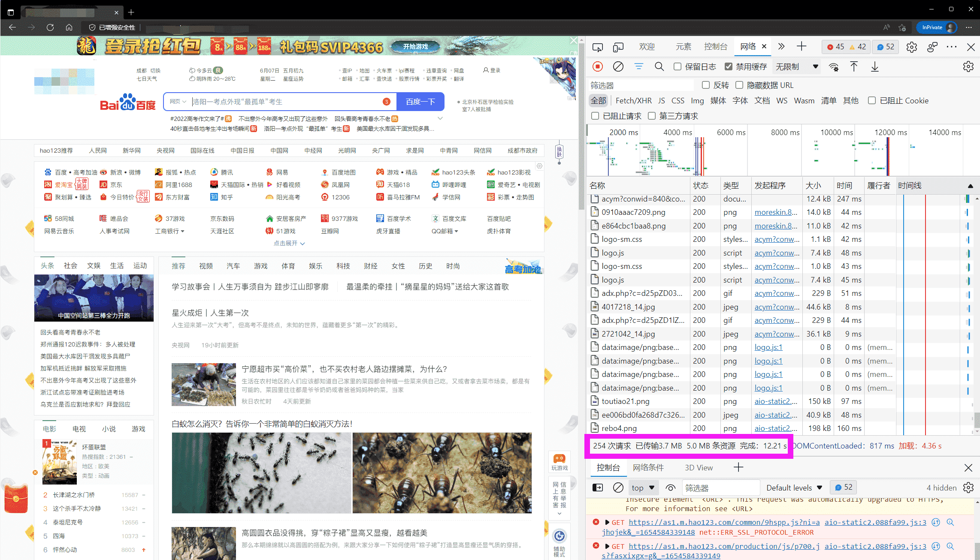Click the console 筛选器 filter input

721,488
